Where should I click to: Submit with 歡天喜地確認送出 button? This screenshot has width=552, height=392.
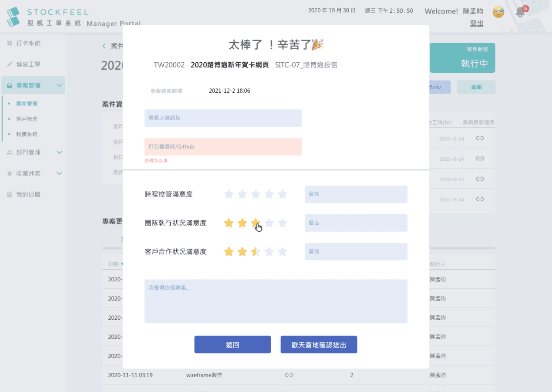pyautogui.click(x=319, y=345)
